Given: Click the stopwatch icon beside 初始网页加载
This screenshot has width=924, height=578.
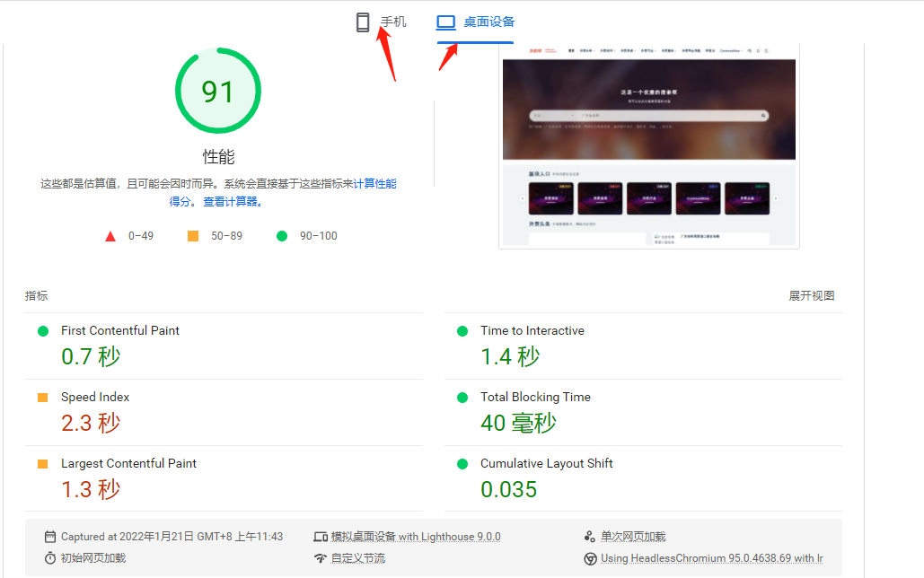Looking at the screenshot, I should click(50, 558).
